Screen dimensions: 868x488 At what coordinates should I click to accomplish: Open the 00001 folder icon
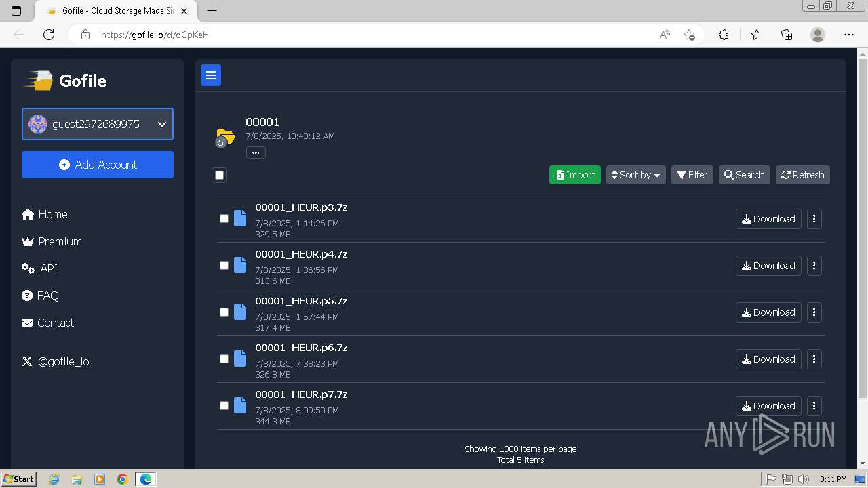225,137
